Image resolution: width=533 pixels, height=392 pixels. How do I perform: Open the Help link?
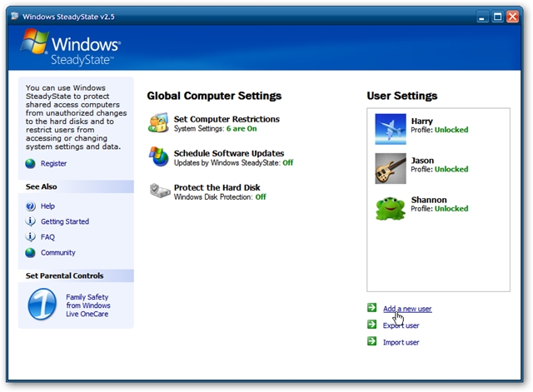click(x=47, y=206)
